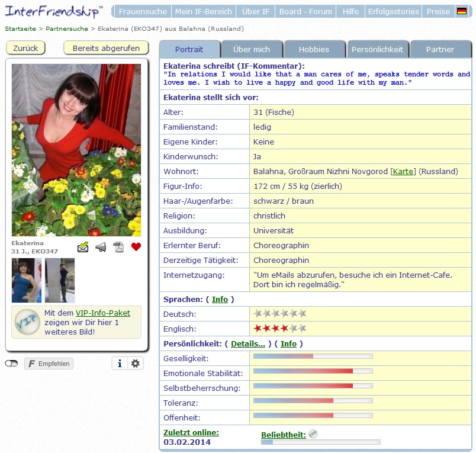This screenshot has width=476, height=453.
Task: Expand personality Details... link
Action: 248,343
